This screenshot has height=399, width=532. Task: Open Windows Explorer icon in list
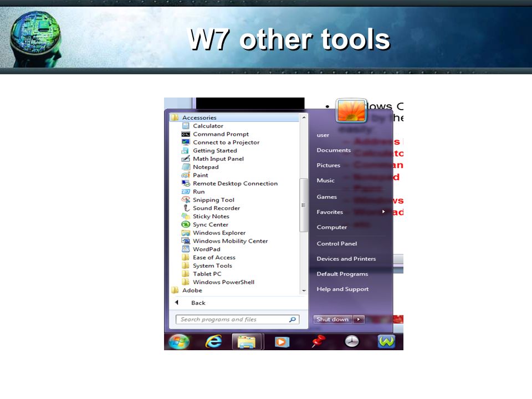tap(186, 233)
